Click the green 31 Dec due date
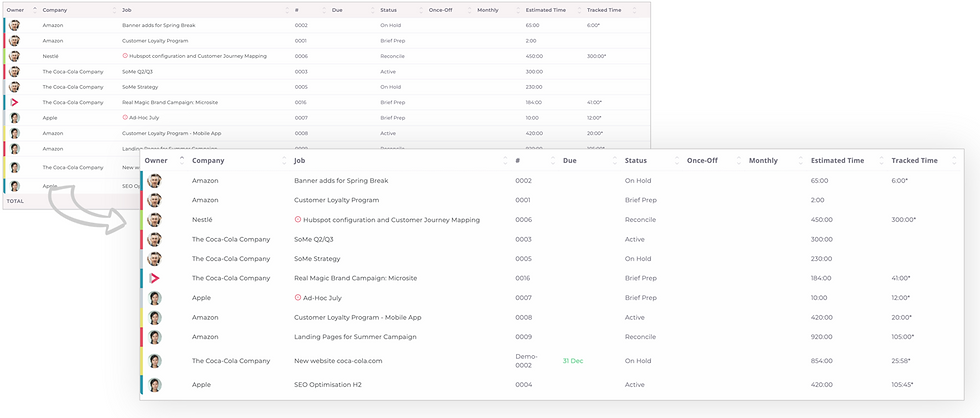 (572, 361)
